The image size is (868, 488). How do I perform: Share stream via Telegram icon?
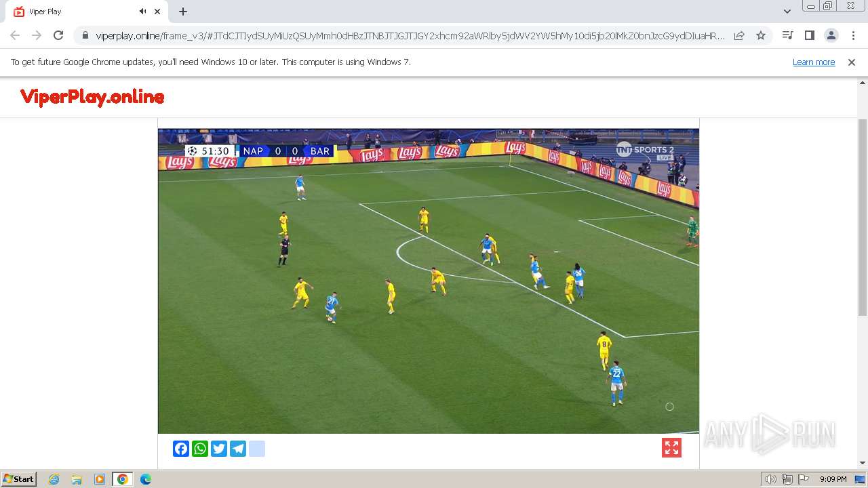tap(238, 449)
